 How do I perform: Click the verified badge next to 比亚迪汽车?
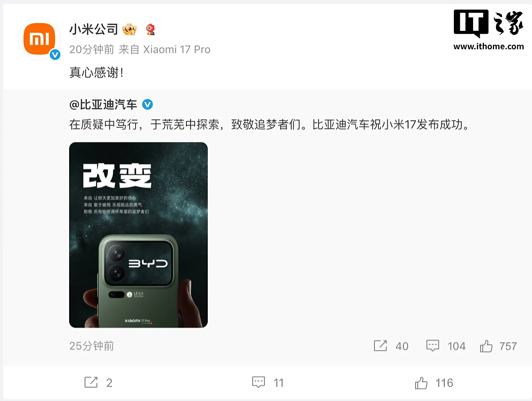coord(148,105)
